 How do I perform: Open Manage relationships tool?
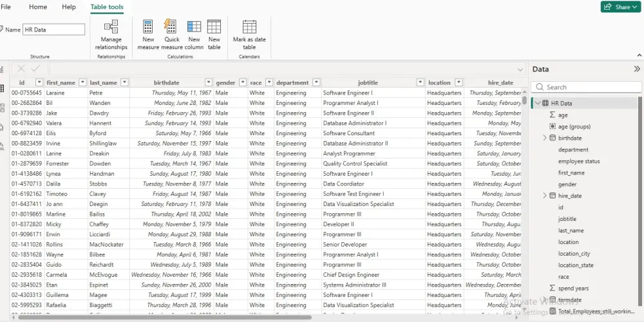pyautogui.click(x=111, y=35)
